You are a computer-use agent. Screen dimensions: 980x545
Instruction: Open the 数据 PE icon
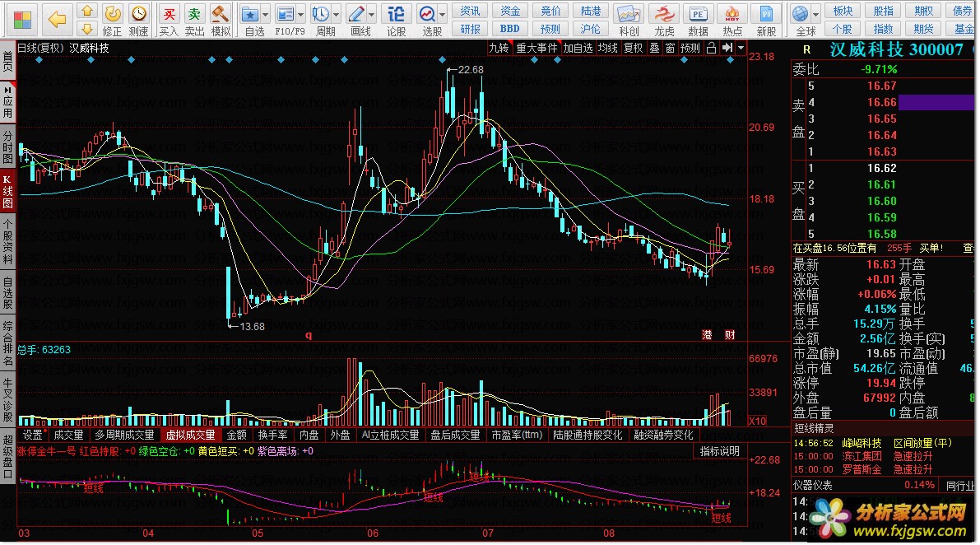698,14
